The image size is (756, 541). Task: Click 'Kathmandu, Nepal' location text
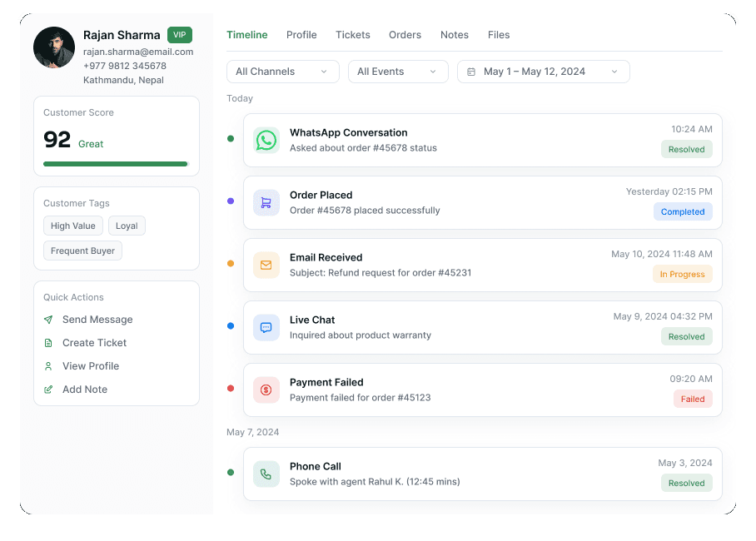tap(123, 80)
